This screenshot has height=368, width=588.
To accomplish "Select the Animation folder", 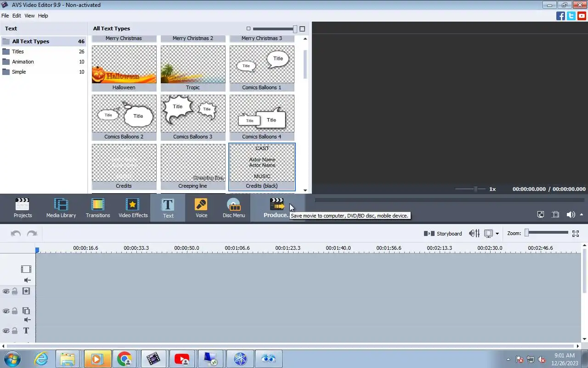I will (x=44, y=62).
